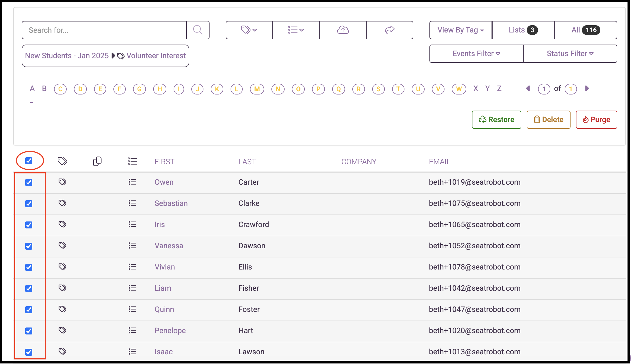631x364 pixels.
Task: Click tag icon in Penelope Hart row
Action: (62, 330)
